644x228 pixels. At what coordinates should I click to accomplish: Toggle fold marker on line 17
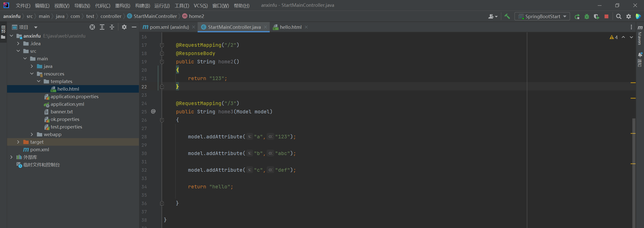162,45
